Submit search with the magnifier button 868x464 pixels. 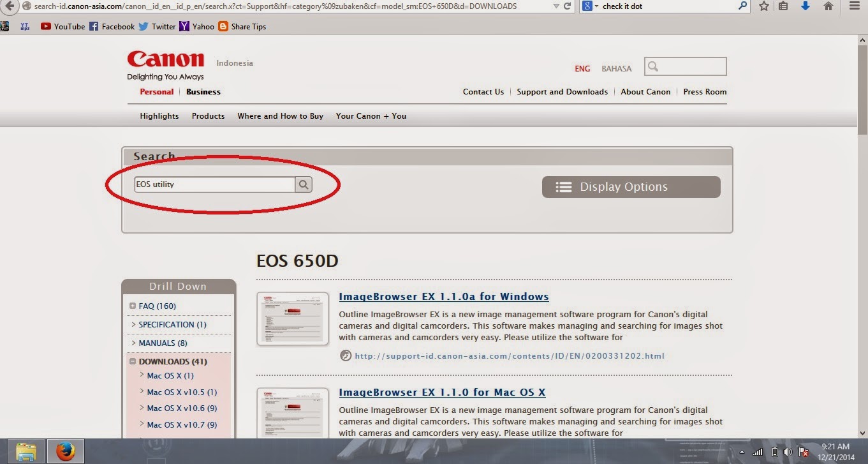click(x=304, y=184)
